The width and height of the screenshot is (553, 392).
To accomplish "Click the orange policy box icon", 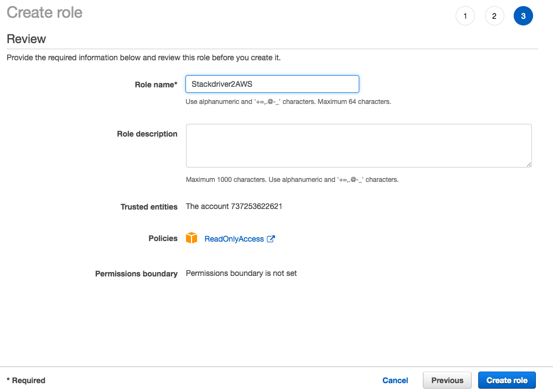I will 192,238.
